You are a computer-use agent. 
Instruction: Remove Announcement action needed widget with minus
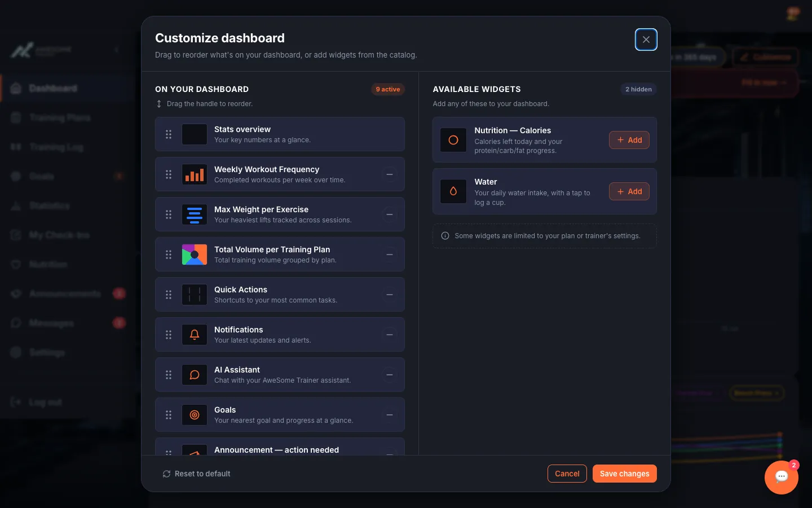pyautogui.click(x=389, y=452)
